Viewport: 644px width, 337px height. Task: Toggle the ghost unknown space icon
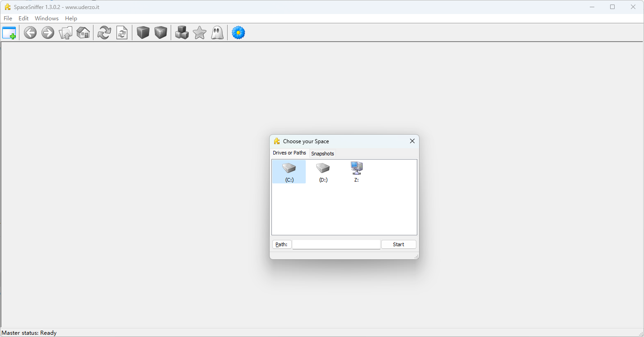point(217,33)
